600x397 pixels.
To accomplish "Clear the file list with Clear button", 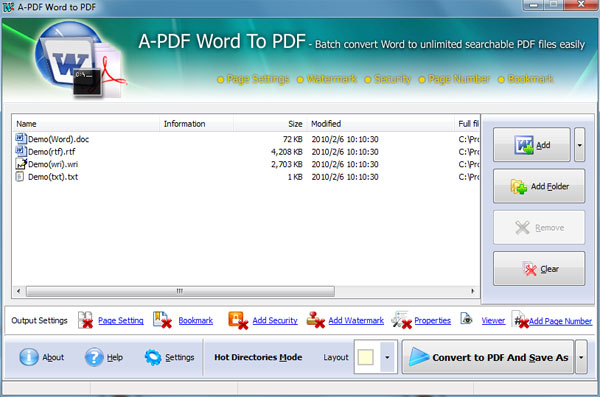I will coord(539,269).
